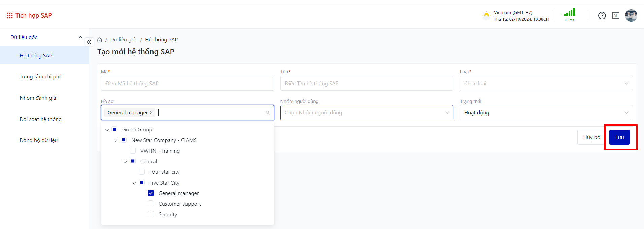Uncheck the General manager checkbox
Viewport: 644px width, 229px height.
point(151,193)
